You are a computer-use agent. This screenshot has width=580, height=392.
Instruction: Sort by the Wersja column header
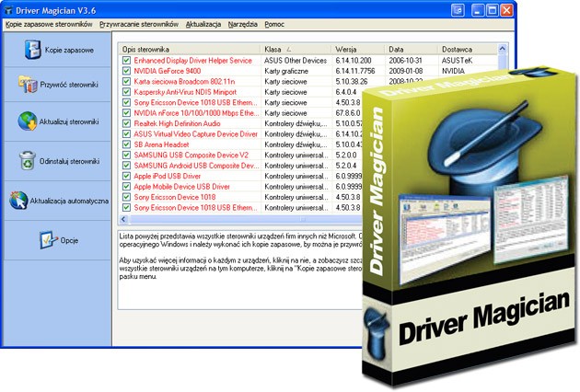358,49
